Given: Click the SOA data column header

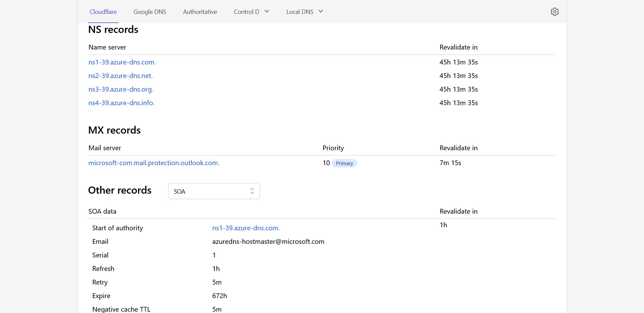Looking at the screenshot, I should point(102,211).
